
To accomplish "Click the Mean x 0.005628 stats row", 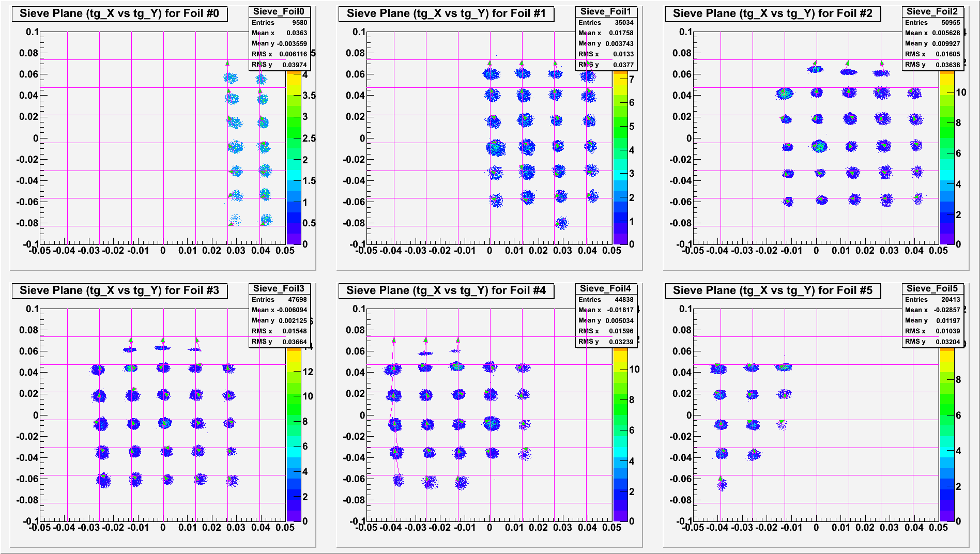I will pos(932,33).
